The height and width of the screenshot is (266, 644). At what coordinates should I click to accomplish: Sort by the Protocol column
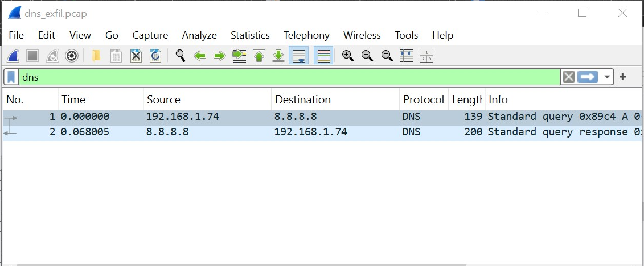tap(424, 99)
